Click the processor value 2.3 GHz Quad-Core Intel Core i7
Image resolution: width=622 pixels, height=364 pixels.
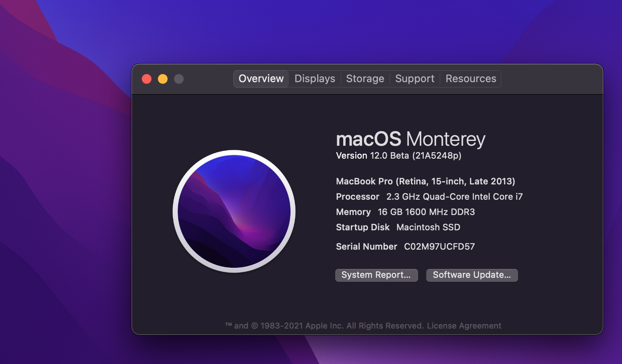(x=454, y=196)
